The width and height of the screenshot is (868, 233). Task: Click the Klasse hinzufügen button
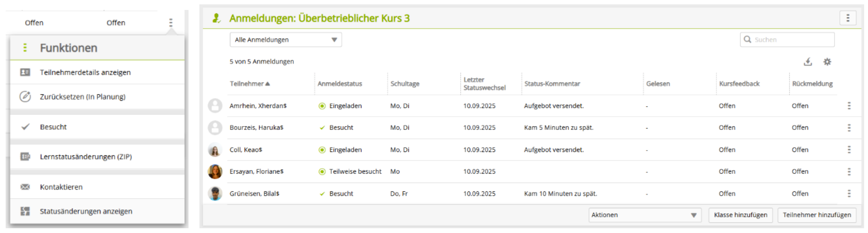(x=740, y=215)
